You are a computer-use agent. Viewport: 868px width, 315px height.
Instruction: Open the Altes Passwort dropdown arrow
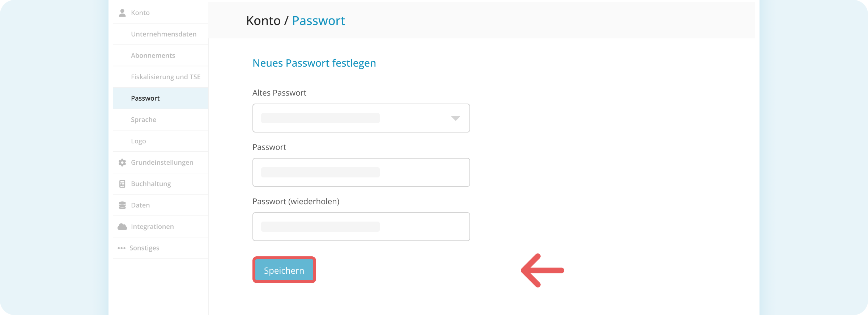pos(455,118)
